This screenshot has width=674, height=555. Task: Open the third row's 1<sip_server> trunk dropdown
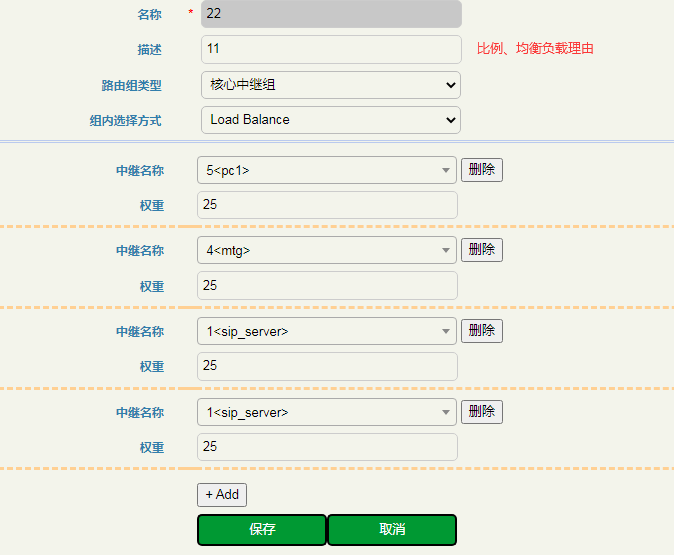tap(326, 331)
